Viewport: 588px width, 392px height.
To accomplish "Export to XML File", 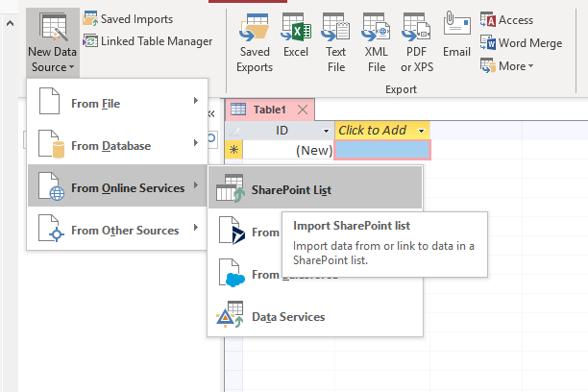I will [x=376, y=42].
